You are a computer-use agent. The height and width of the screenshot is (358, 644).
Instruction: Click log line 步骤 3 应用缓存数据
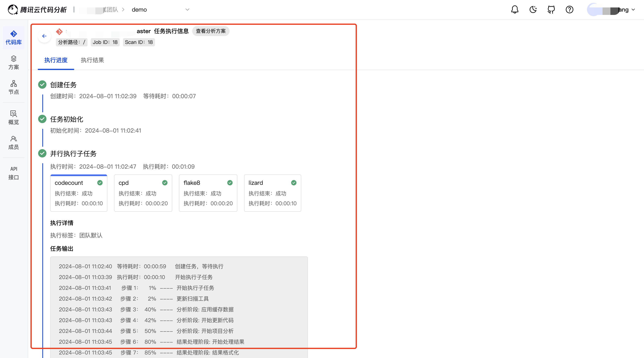pos(146,309)
